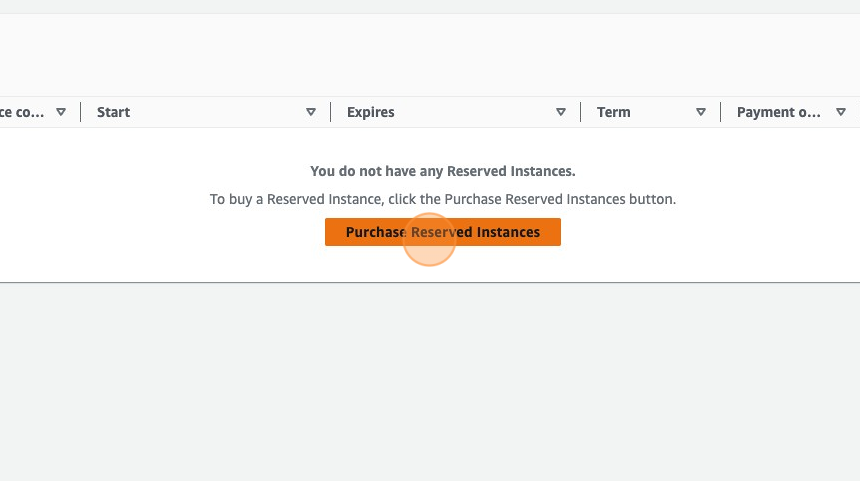The width and height of the screenshot is (860, 481).
Task: Click divider between Expires and Term columns
Action: [580, 112]
